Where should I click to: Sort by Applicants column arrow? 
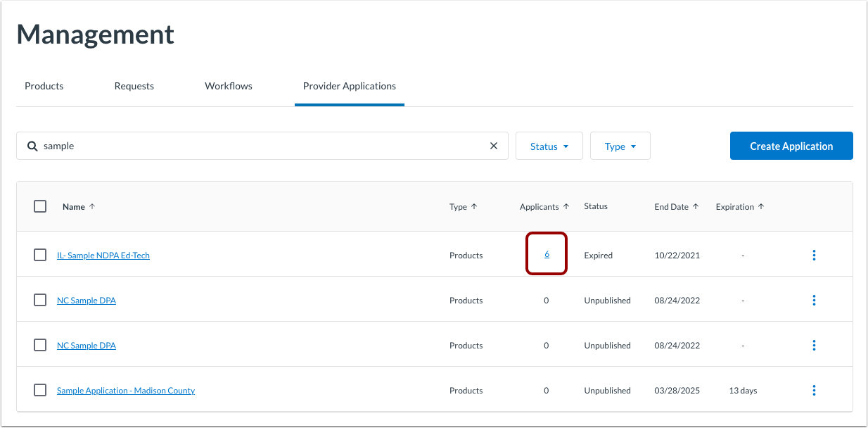(566, 206)
